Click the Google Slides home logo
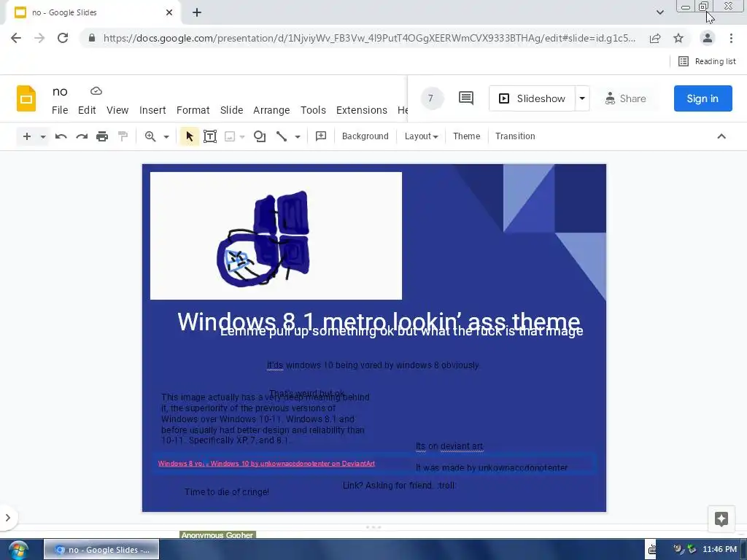 click(x=26, y=98)
